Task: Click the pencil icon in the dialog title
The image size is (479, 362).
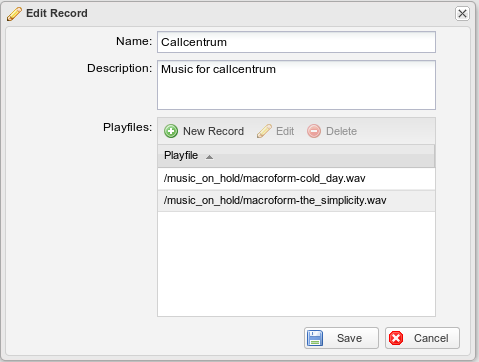Action: click(14, 14)
